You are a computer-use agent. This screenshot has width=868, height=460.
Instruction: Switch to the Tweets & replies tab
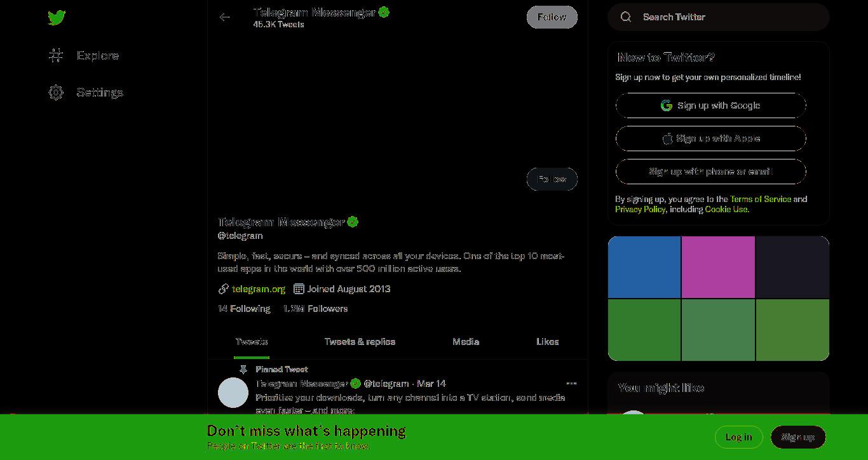click(x=360, y=342)
